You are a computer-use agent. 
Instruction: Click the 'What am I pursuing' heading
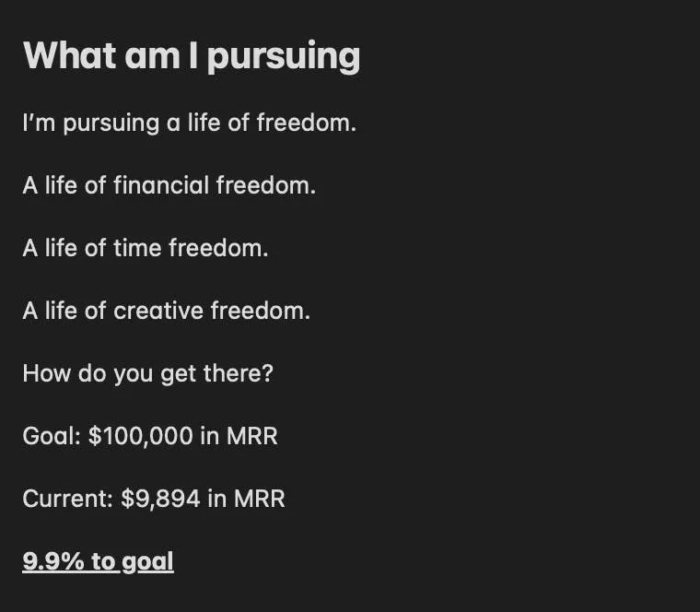coord(191,56)
